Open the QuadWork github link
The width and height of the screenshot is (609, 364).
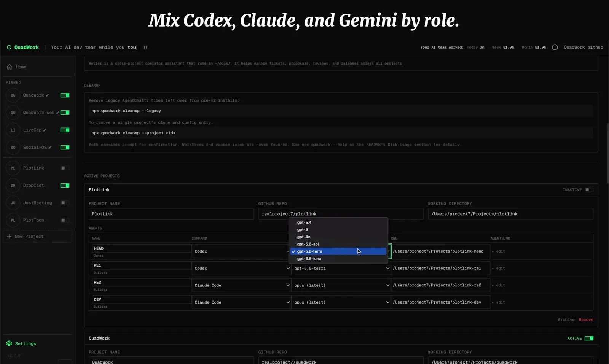coord(583,48)
